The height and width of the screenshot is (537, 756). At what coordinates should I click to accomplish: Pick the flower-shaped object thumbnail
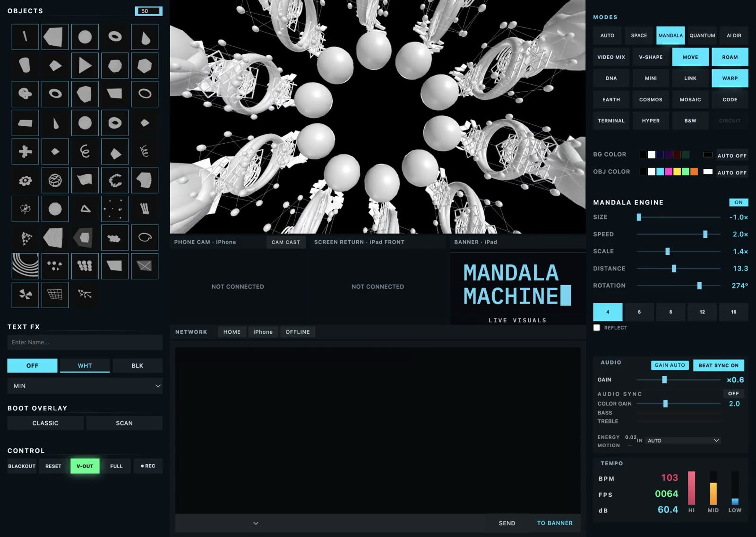coord(26,180)
